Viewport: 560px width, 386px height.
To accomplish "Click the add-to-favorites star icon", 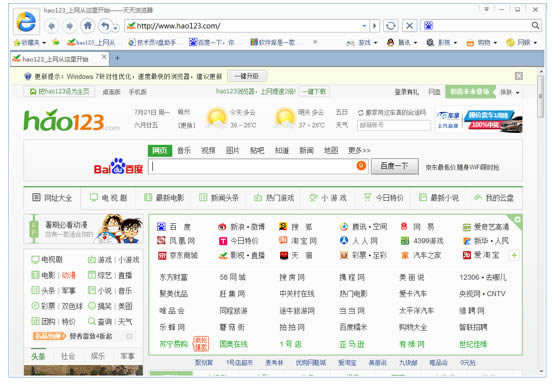I will coord(55,42).
